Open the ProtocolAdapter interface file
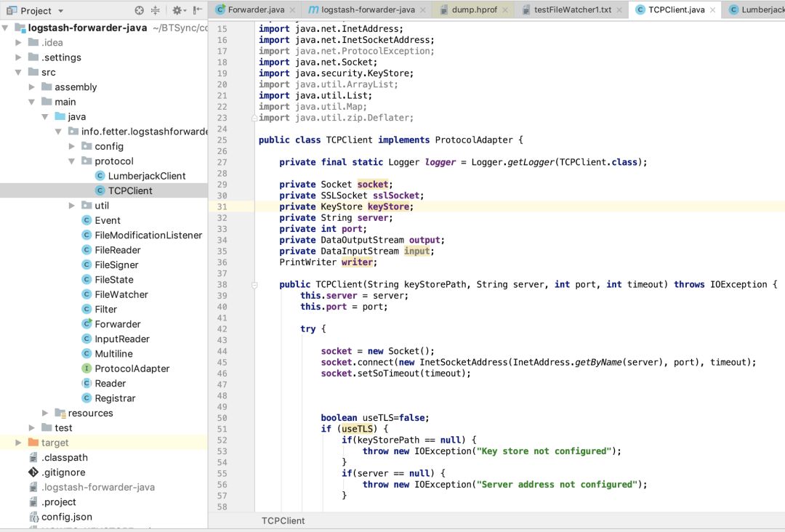This screenshot has width=785, height=532. 132,368
